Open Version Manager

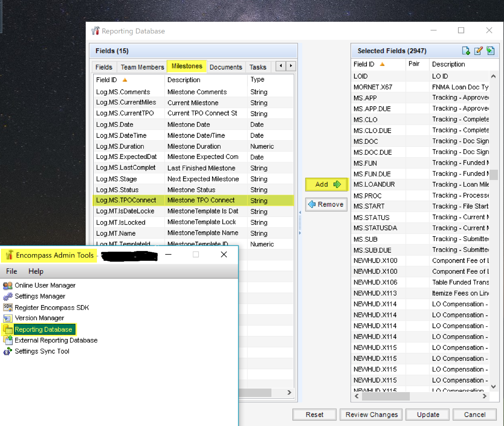(39, 318)
